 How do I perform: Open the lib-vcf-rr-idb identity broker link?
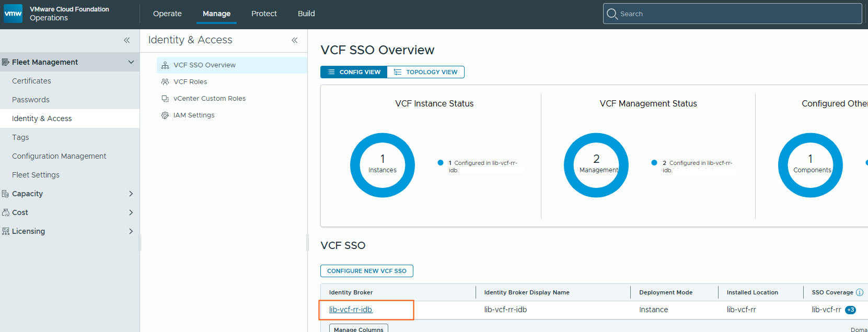click(x=351, y=310)
